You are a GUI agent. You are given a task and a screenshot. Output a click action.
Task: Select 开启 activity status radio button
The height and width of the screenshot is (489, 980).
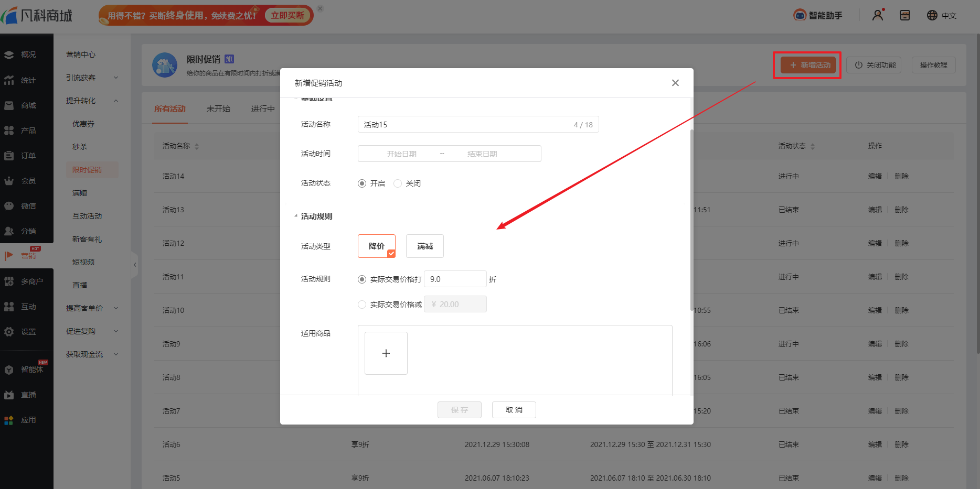pyautogui.click(x=362, y=183)
